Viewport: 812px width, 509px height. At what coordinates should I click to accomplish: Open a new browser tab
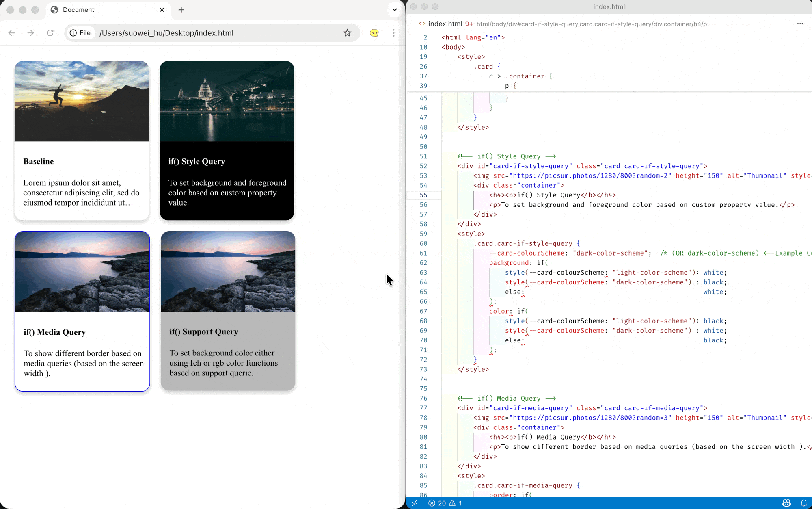point(181,10)
